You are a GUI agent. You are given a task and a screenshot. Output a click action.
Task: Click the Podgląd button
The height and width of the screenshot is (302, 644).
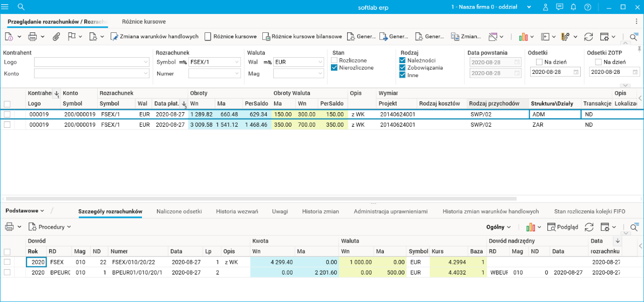(x=562, y=227)
